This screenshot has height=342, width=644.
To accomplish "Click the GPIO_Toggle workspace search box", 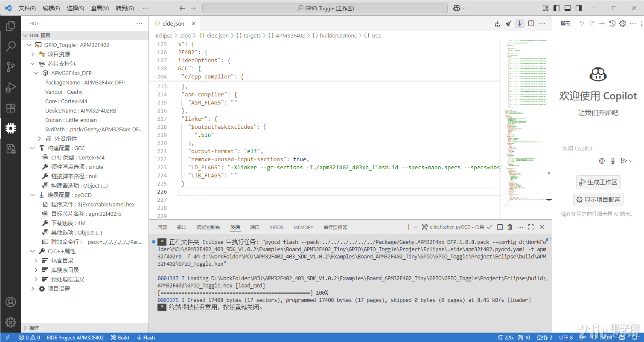I will [325, 8].
